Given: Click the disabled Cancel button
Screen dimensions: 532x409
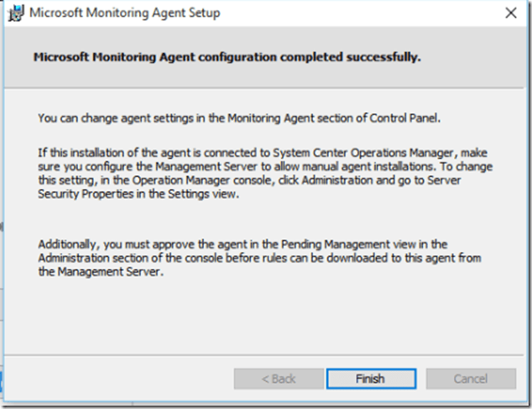Looking at the screenshot, I should point(470,379).
